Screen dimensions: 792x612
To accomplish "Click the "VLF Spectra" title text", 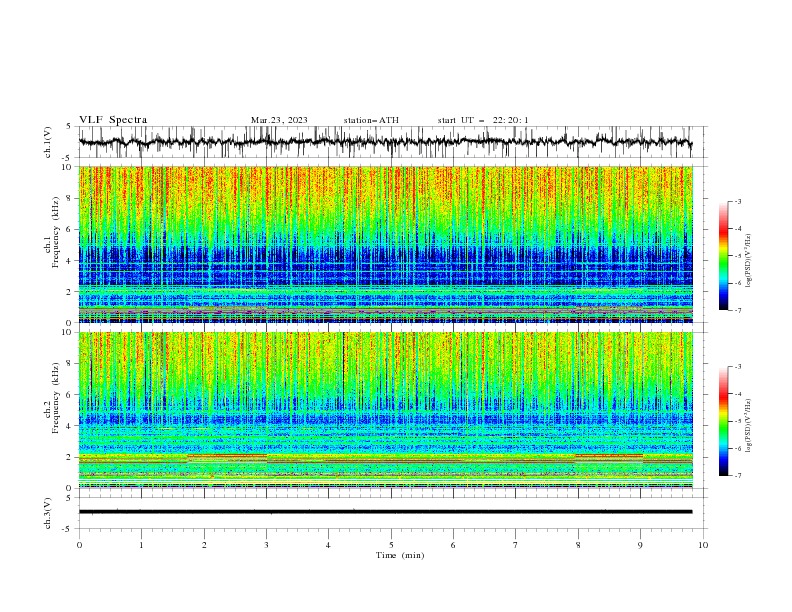I will pos(113,120).
